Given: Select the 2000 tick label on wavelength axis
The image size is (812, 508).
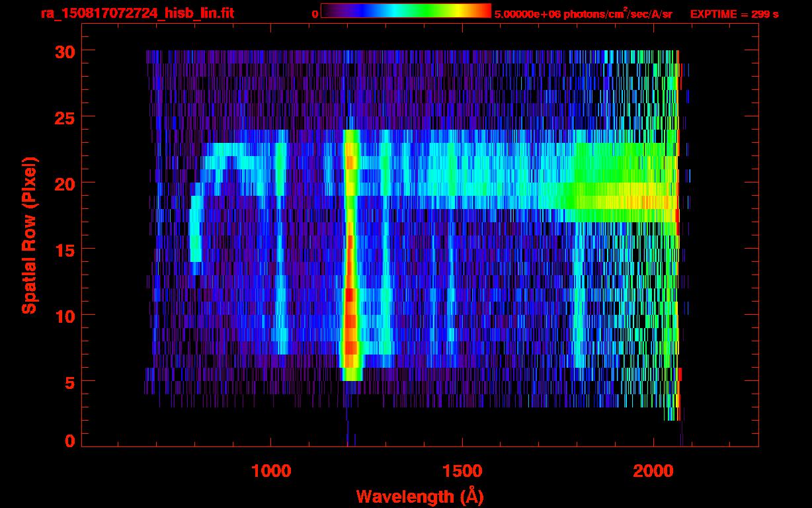Looking at the screenshot, I should [653, 470].
